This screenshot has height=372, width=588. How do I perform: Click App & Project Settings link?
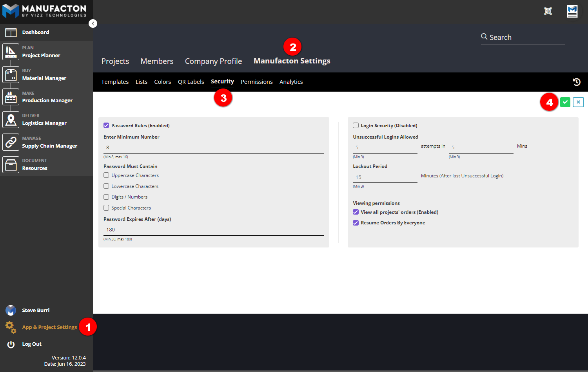[x=49, y=327]
